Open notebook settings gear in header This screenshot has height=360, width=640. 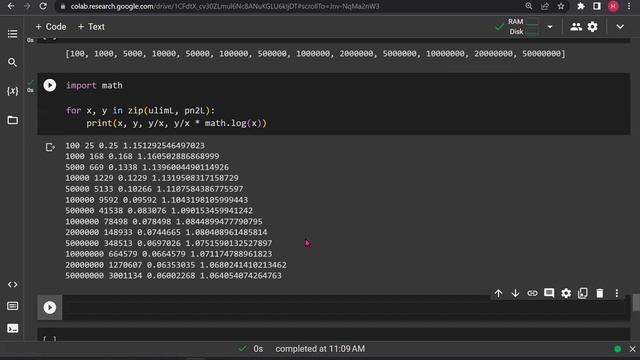point(593,27)
